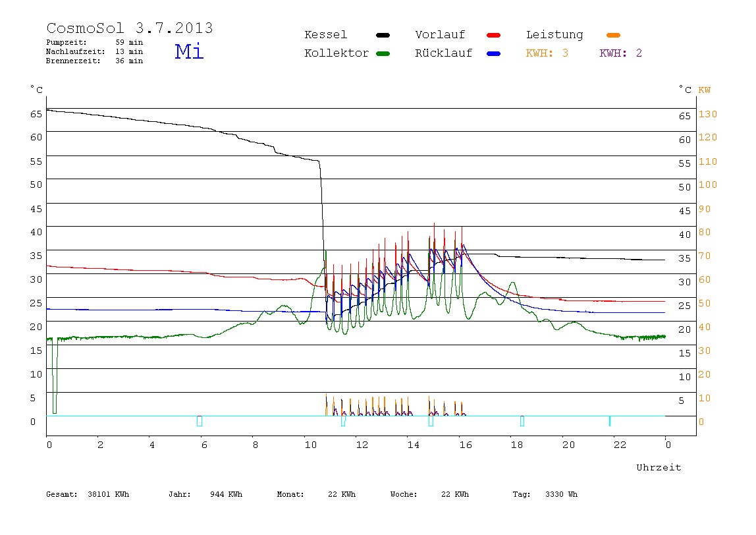The height and width of the screenshot is (535, 756).
Task: Click the "Tag:" label
Action: (x=522, y=494)
